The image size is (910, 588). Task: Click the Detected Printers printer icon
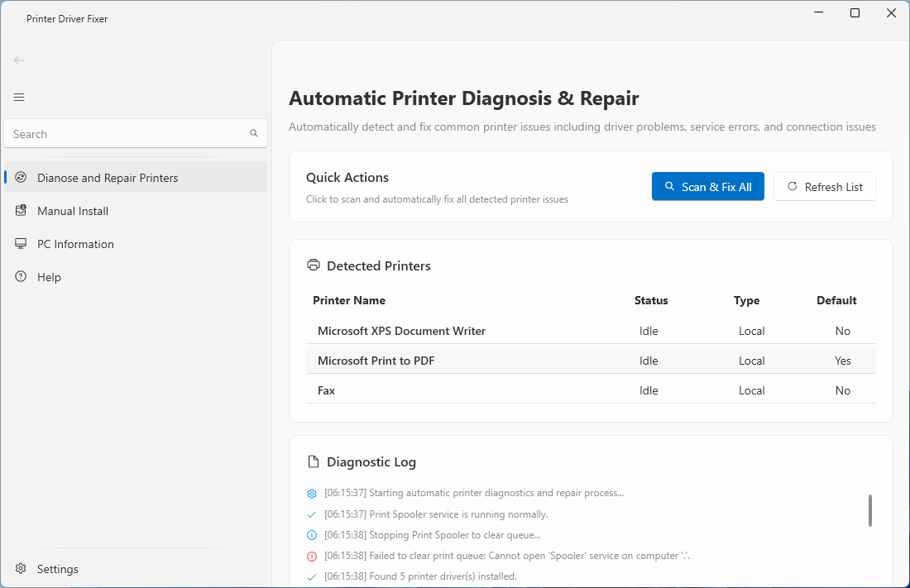[x=314, y=265]
